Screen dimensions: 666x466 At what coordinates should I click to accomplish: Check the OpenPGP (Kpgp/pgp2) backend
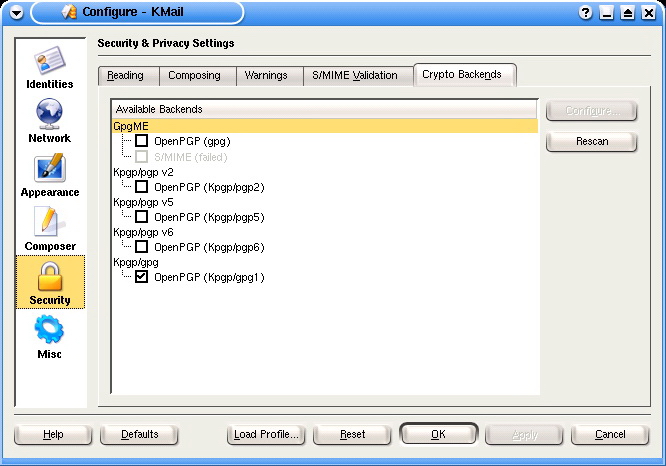click(x=141, y=187)
